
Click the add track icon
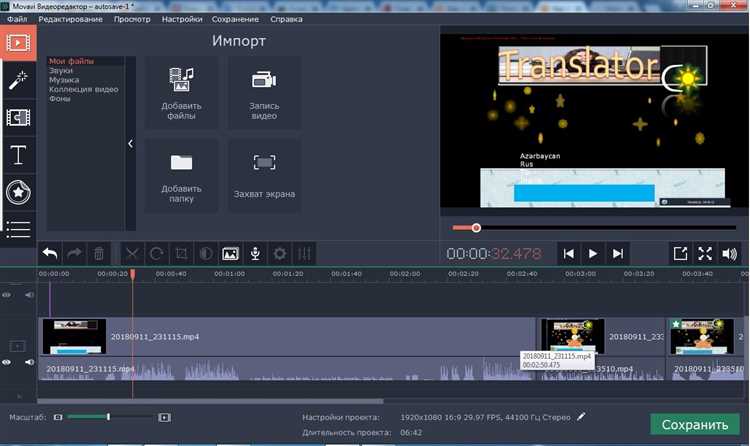[x=17, y=346]
